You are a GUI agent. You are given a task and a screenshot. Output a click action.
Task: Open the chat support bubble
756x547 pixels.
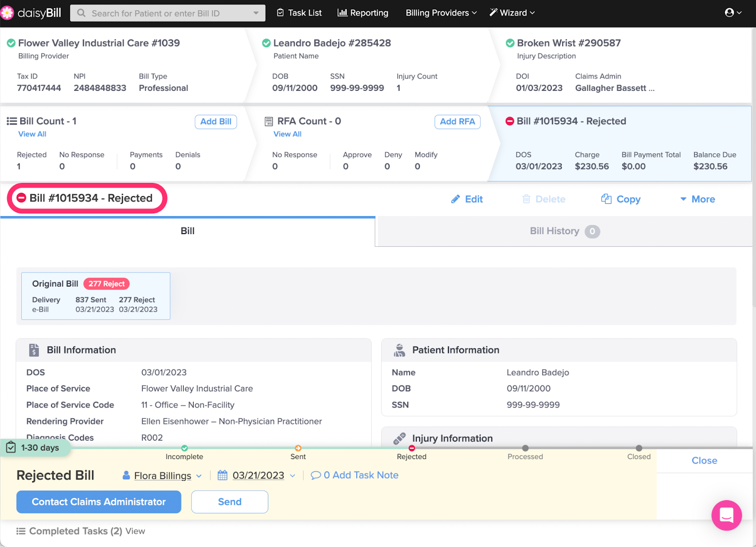pyautogui.click(x=727, y=515)
